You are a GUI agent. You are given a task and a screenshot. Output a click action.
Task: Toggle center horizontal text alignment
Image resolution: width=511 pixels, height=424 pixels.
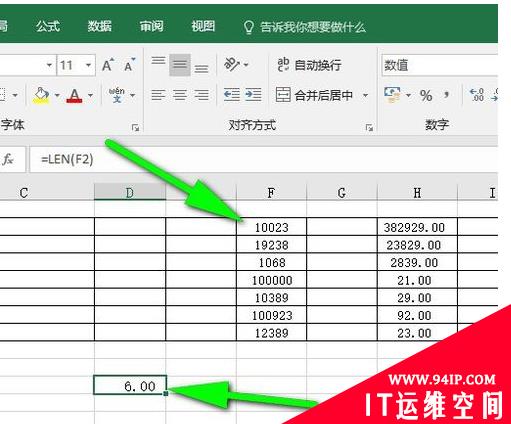(x=180, y=95)
